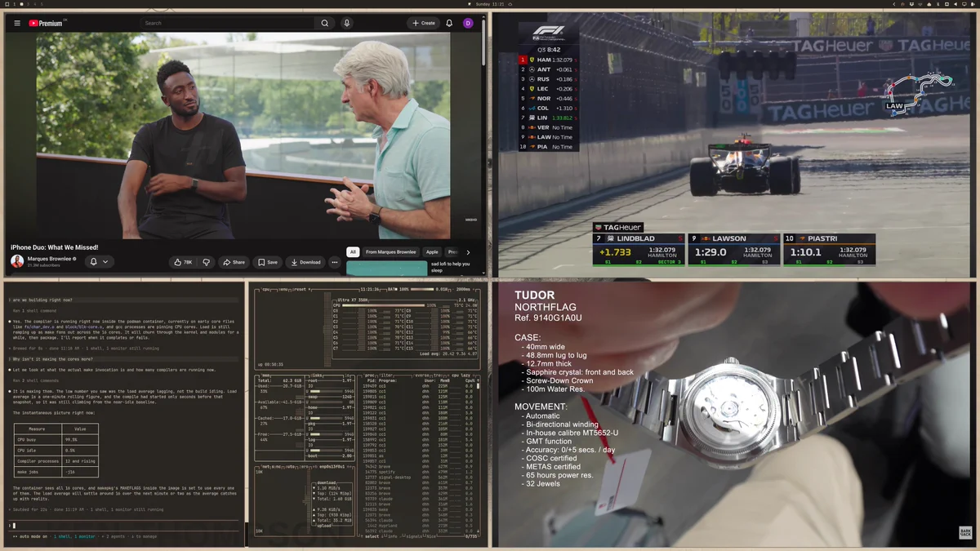Select the spotify process row in btop
980x551 pixels.
tap(417, 472)
